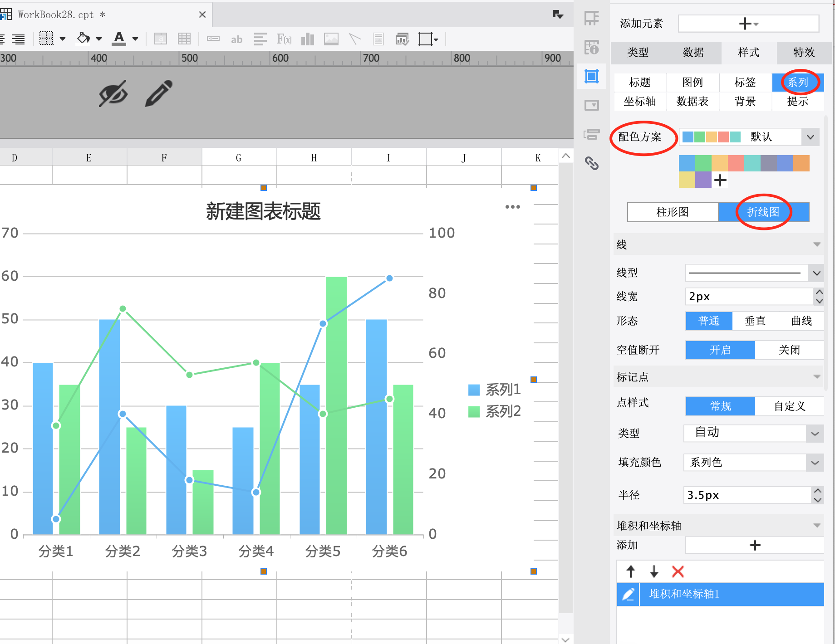Viewport: 835px width, 644px height.
Task: Move stack axis item up with arrow
Action: [x=631, y=571]
